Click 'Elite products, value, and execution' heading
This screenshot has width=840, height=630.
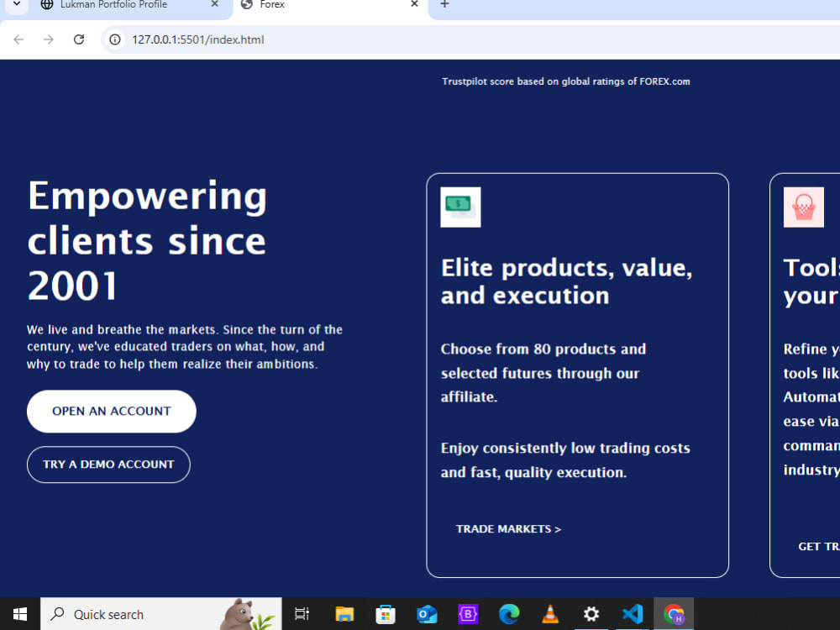[567, 281]
